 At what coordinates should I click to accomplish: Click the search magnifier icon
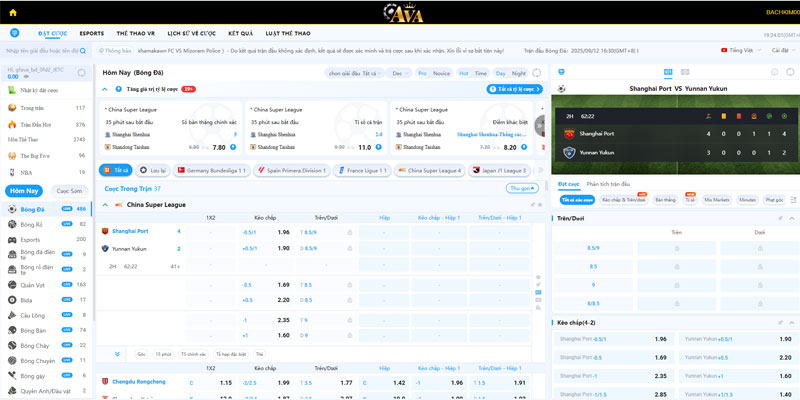[83, 51]
